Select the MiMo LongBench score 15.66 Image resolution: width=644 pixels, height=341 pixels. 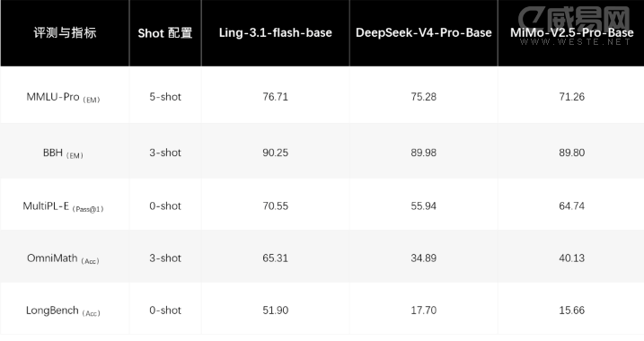572,310
